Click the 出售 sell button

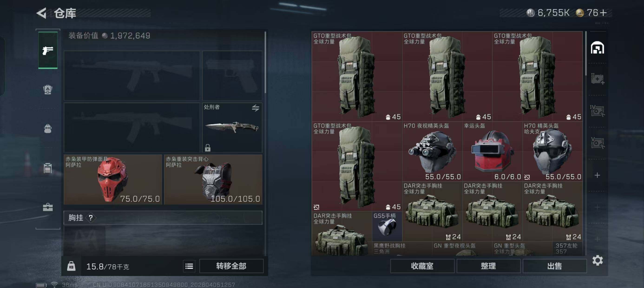[555, 266]
